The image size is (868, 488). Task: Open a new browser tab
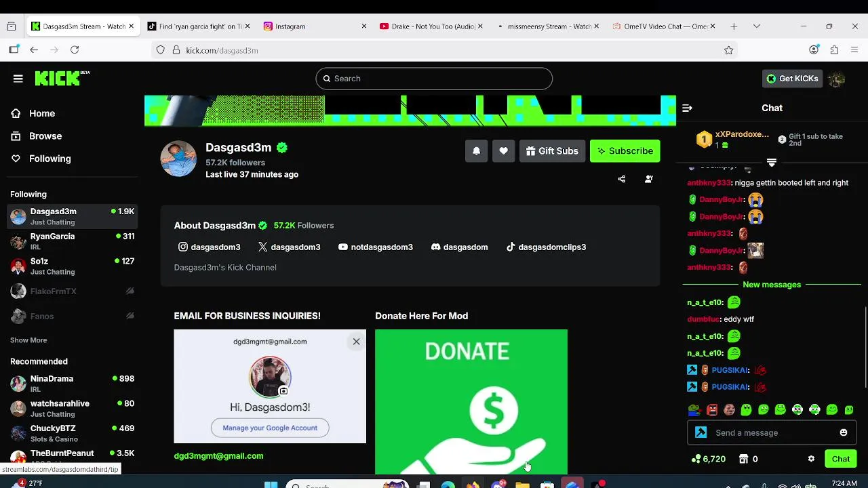click(734, 26)
